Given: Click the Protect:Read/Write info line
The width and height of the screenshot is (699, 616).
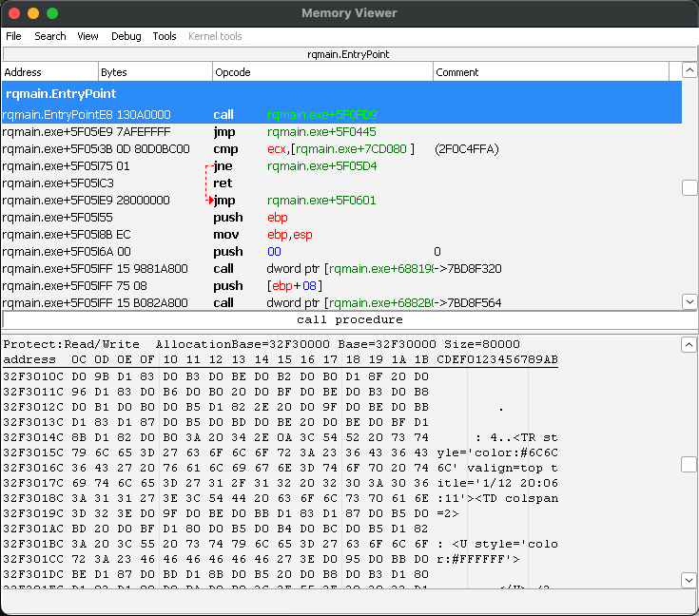Looking at the screenshot, I should pos(262,344).
